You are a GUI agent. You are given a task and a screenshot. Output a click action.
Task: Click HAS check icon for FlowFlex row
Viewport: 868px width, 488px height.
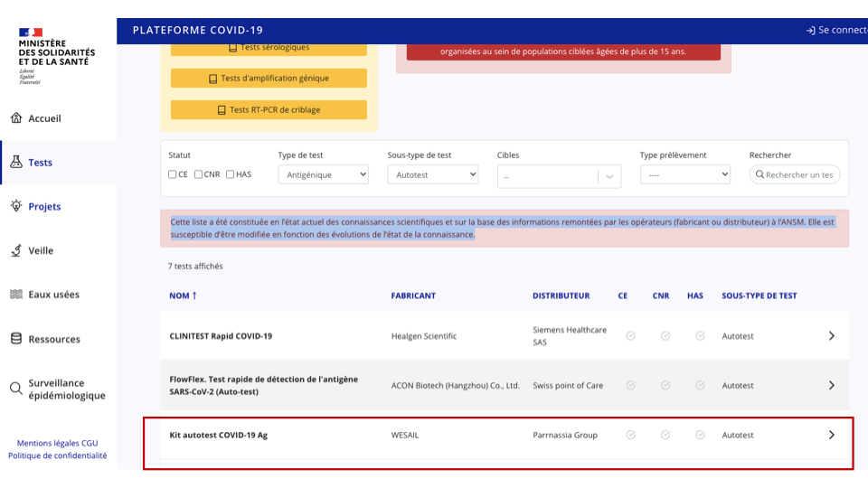700,385
